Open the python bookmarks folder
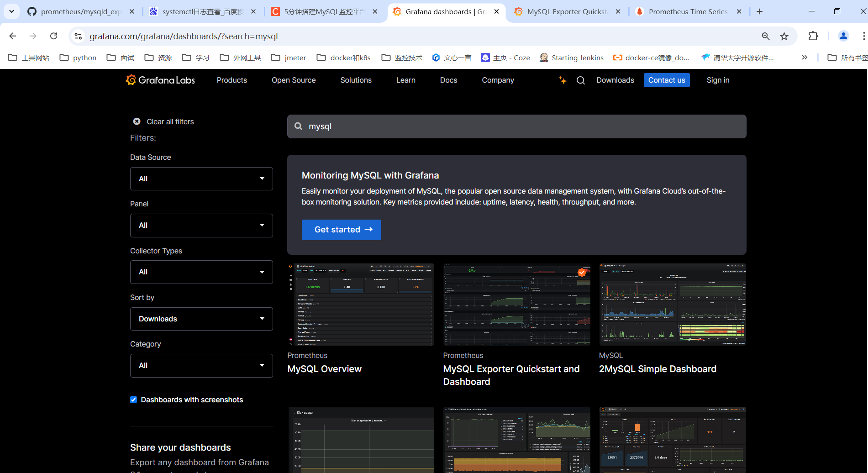This screenshot has width=868, height=473. [78, 58]
